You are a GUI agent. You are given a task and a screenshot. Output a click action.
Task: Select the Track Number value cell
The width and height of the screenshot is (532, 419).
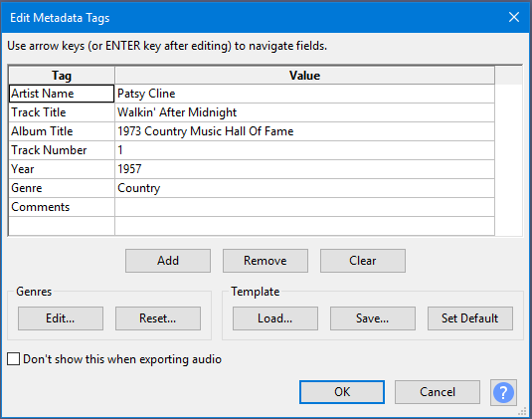coord(304,150)
